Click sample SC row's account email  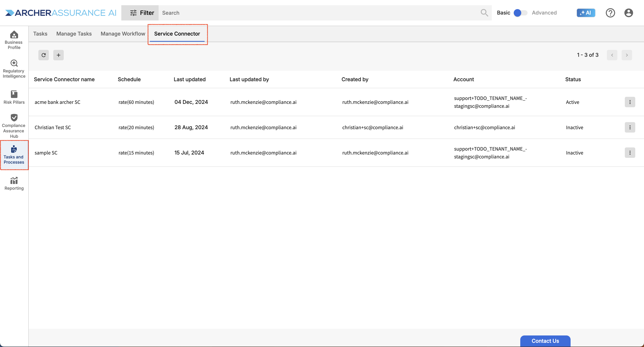pos(490,153)
